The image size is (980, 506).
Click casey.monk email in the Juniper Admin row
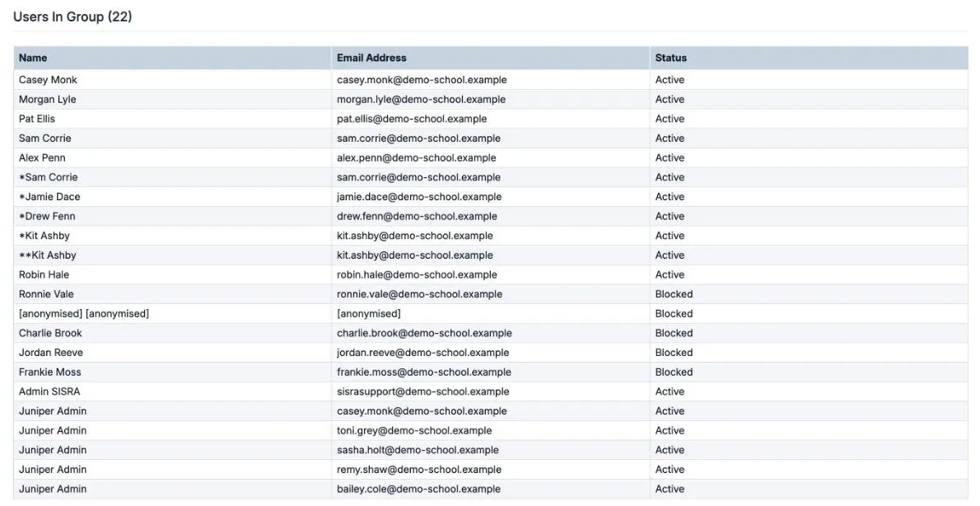422,411
